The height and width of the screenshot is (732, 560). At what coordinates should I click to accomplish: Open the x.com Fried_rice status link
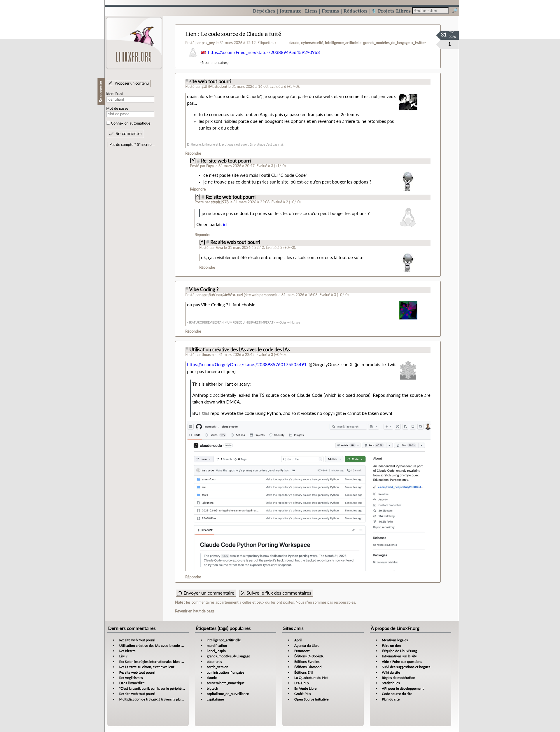click(263, 52)
